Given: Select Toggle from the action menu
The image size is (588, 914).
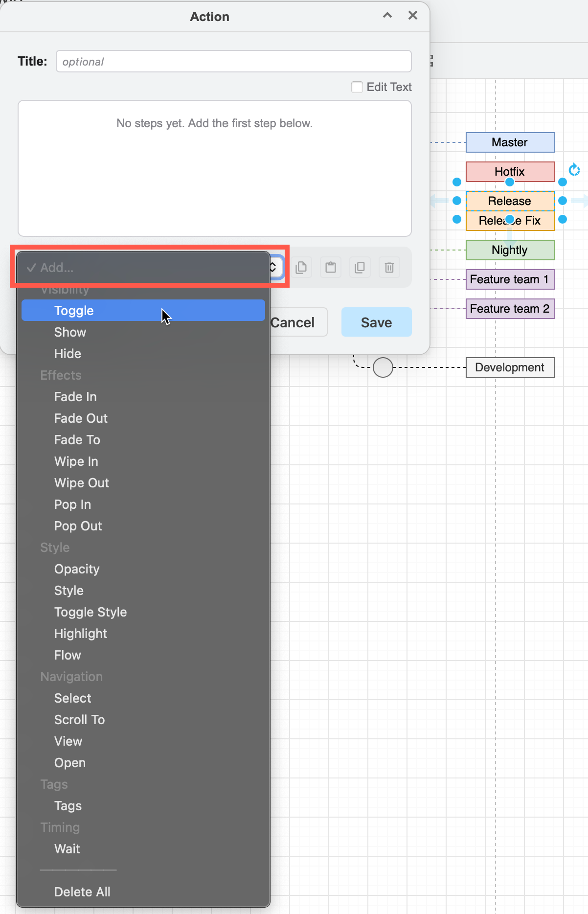Looking at the screenshot, I should [x=143, y=310].
